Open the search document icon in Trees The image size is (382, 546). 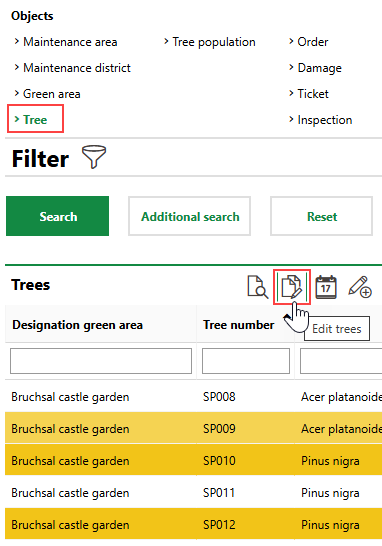pyautogui.click(x=258, y=287)
